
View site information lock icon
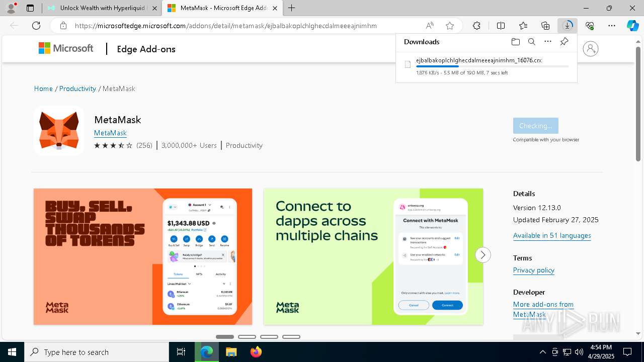(x=63, y=26)
